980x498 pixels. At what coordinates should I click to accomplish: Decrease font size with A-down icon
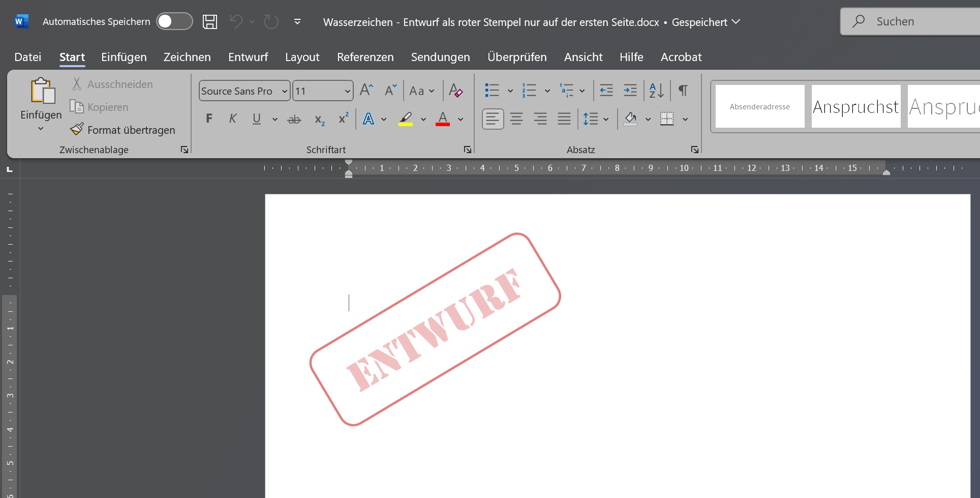[390, 91]
